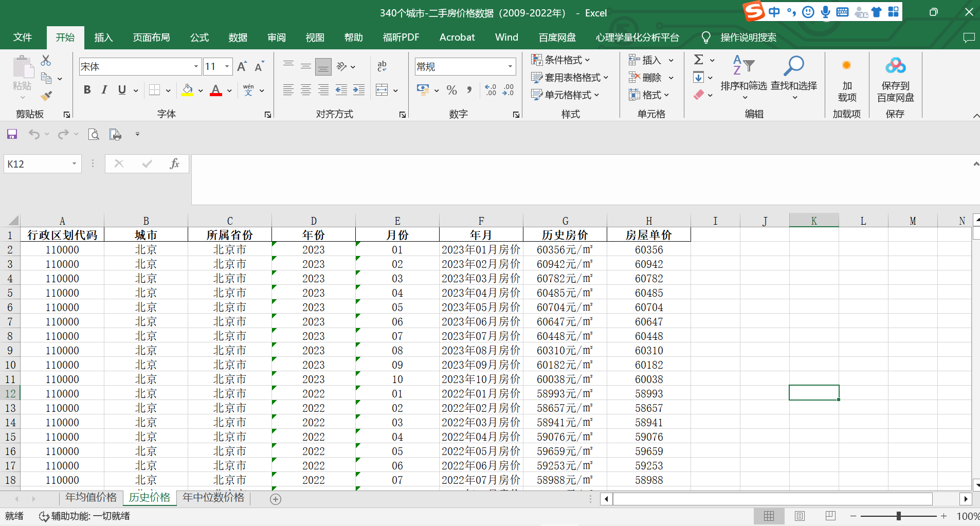Click the AutoSum sigma icon
Viewport: 980px width, 526px height.
tap(698, 60)
